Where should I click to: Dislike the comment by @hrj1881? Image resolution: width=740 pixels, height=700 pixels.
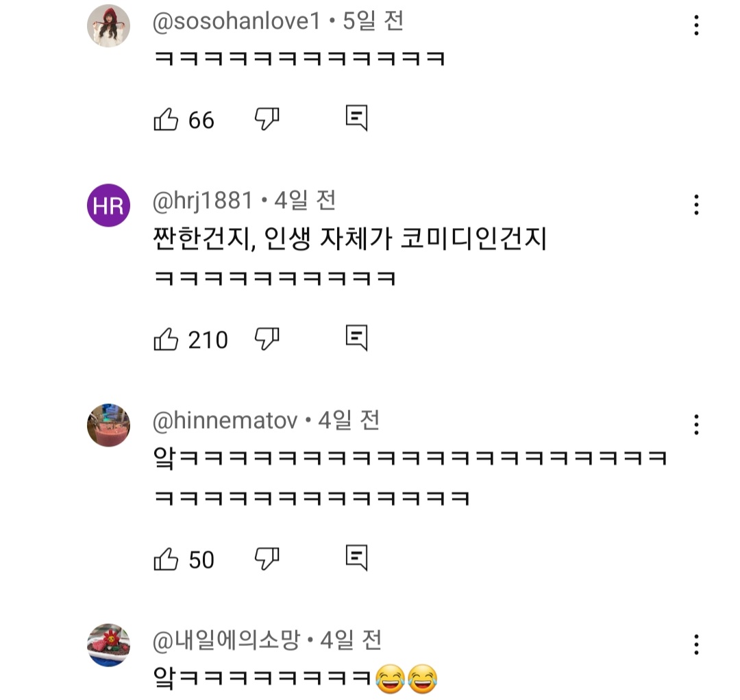(267, 338)
